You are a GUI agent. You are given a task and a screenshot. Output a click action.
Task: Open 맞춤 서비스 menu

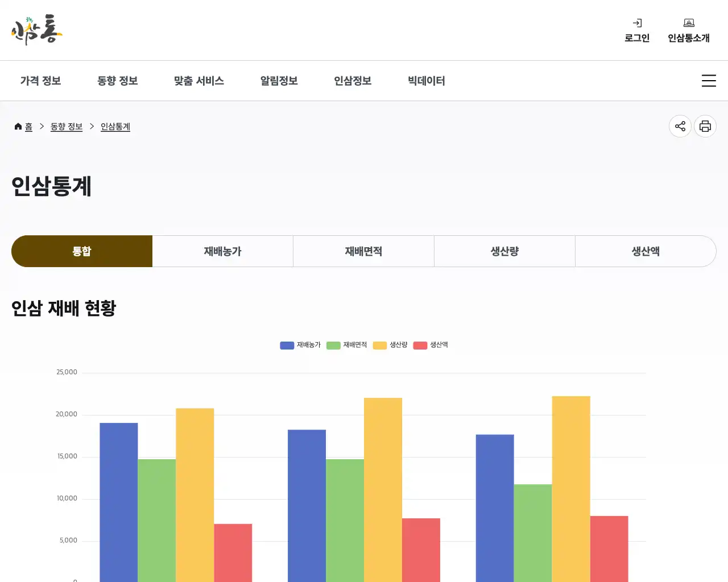199,81
